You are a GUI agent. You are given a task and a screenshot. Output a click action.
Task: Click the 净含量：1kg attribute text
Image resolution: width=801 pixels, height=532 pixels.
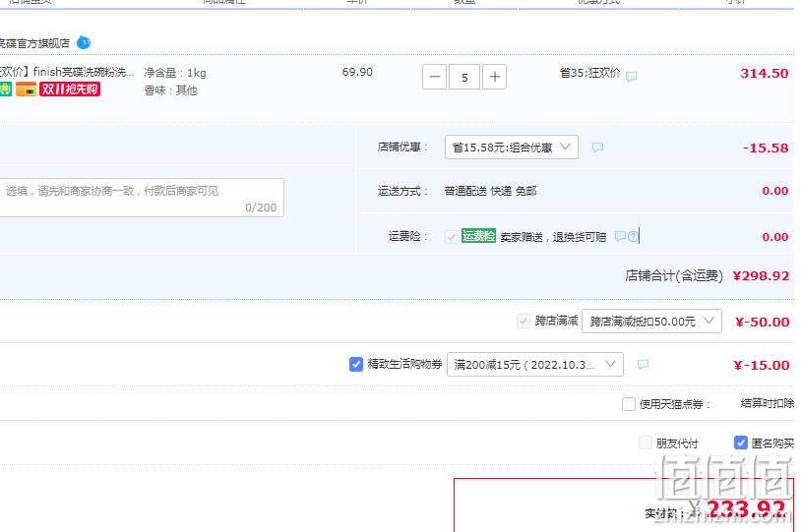click(x=175, y=73)
